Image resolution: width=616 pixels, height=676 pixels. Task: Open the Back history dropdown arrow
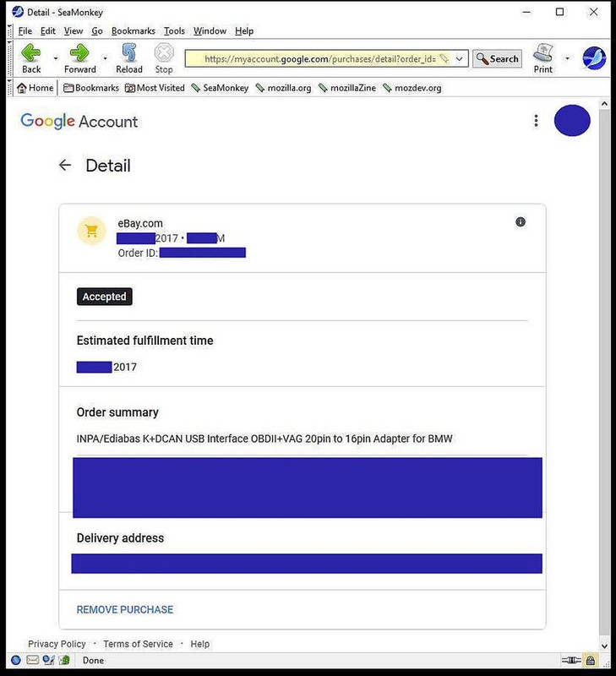coord(56,58)
